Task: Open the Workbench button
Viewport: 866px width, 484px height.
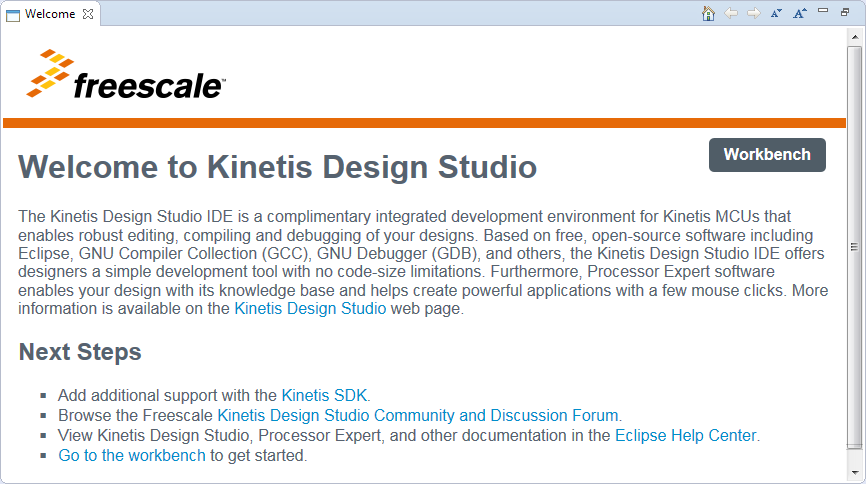Action: [x=767, y=155]
